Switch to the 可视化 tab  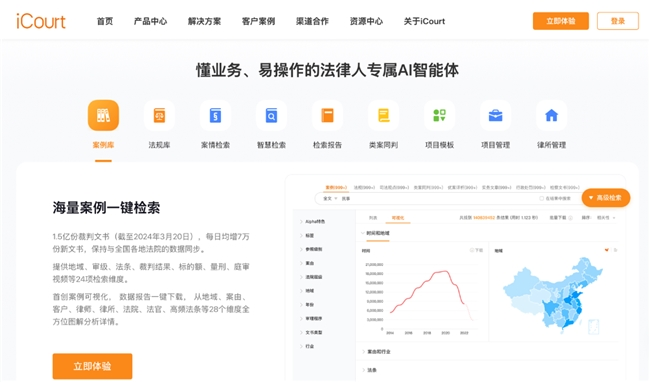click(x=398, y=218)
